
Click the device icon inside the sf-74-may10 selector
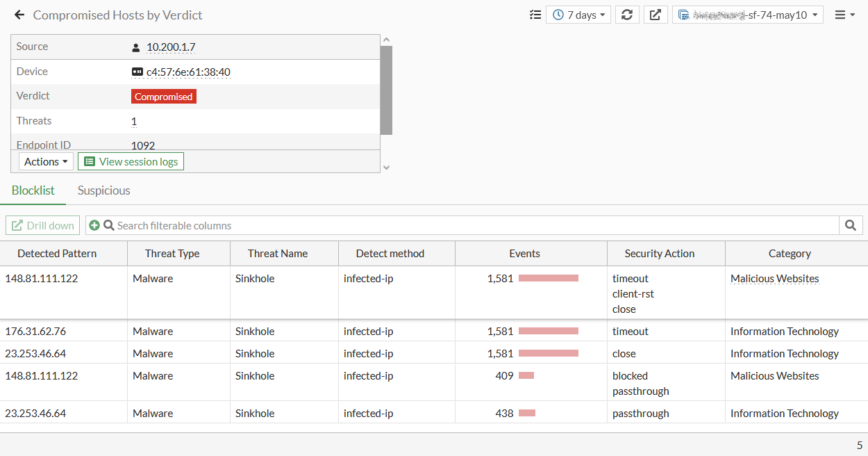click(687, 15)
